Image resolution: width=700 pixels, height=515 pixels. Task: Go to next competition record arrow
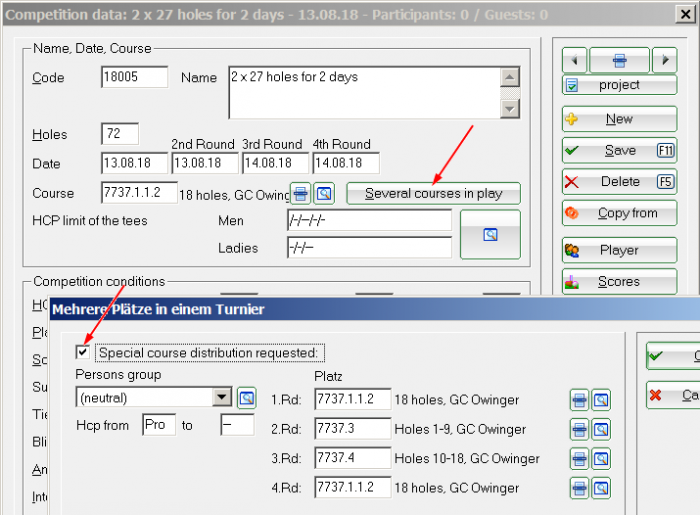coord(665,60)
